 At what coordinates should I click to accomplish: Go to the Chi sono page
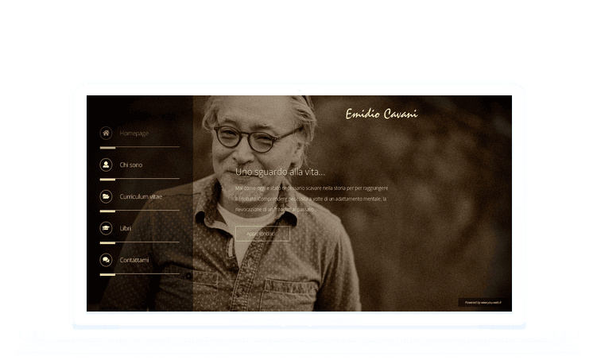point(131,165)
